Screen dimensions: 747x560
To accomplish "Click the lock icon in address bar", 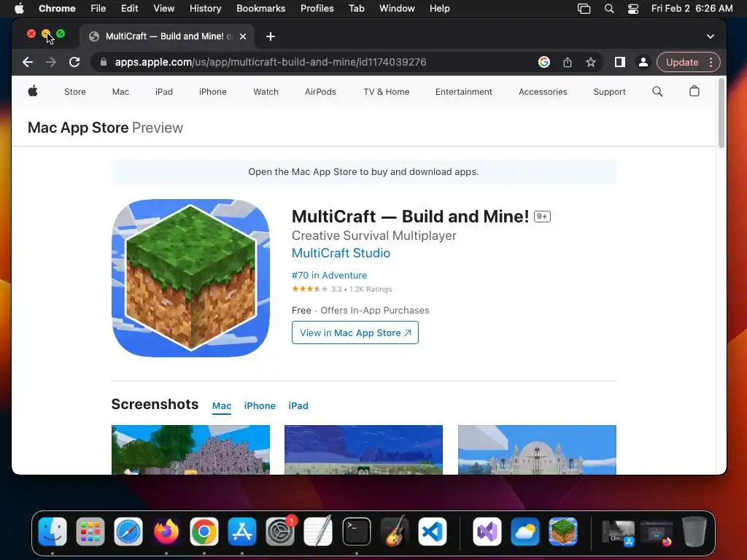I will click(x=104, y=62).
